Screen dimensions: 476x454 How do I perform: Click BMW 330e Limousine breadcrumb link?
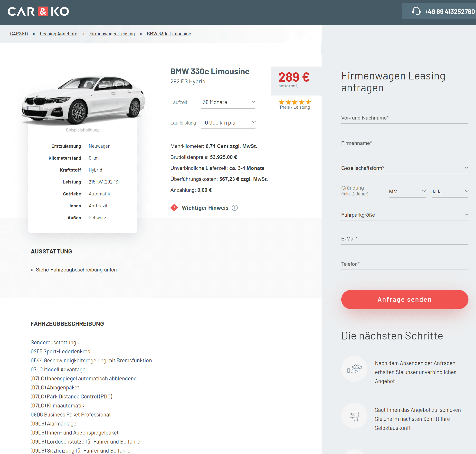tap(169, 34)
